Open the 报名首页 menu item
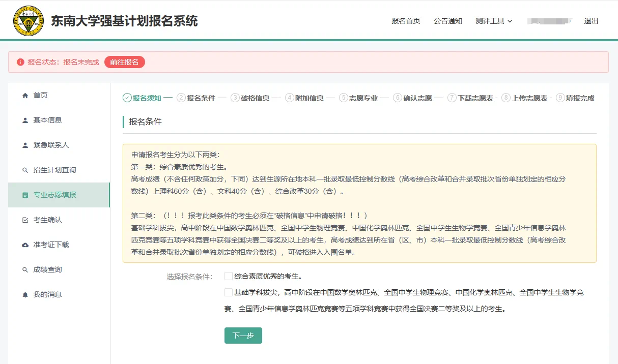This screenshot has height=364, width=618. [x=405, y=21]
